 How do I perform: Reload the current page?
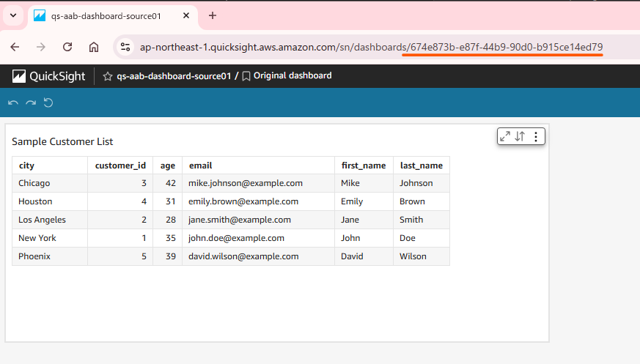coord(67,47)
